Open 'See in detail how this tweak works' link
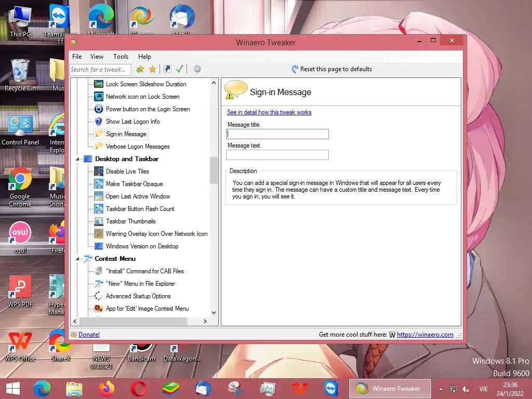The image size is (532, 399). [269, 112]
